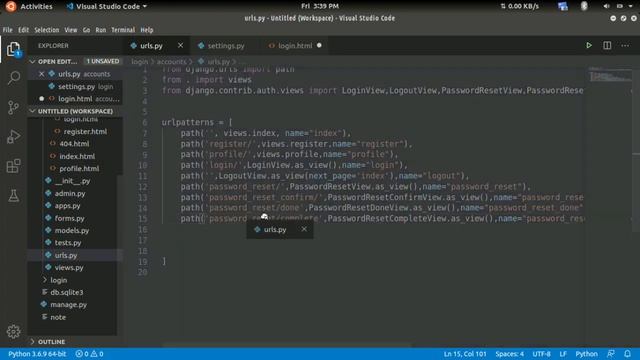Click unsaved dot on login.html tab

tap(319, 45)
